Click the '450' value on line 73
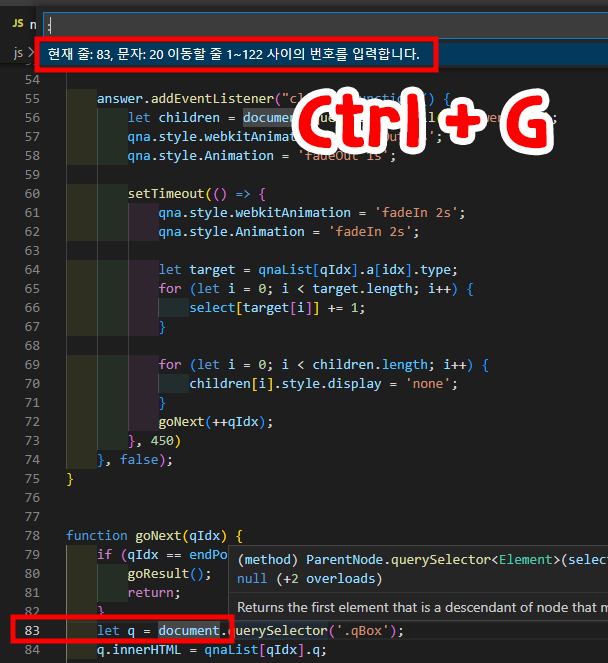 click(x=162, y=441)
